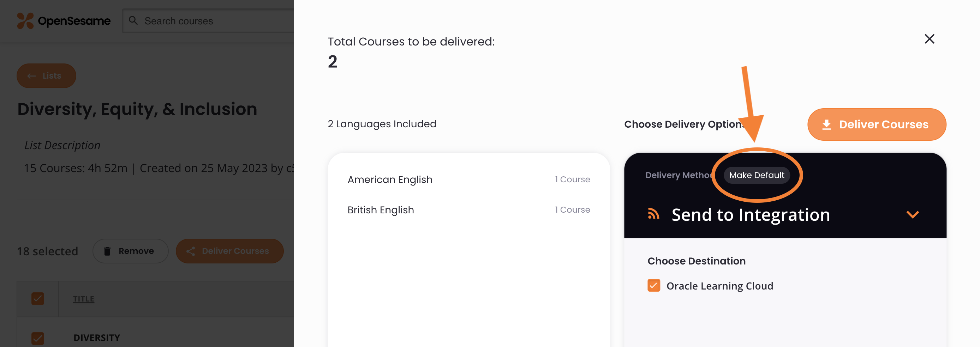Image resolution: width=980 pixels, height=347 pixels.
Task: Click the trash icon on Remove
Action: click(x=107, y=251)
